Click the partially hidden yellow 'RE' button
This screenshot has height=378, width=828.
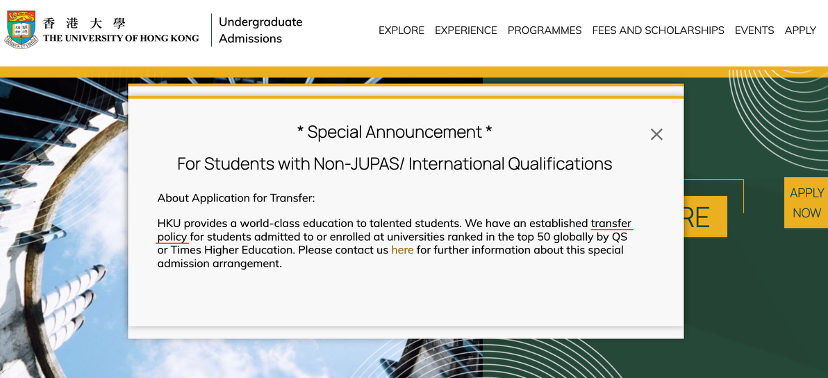click(x=705, y=216)
